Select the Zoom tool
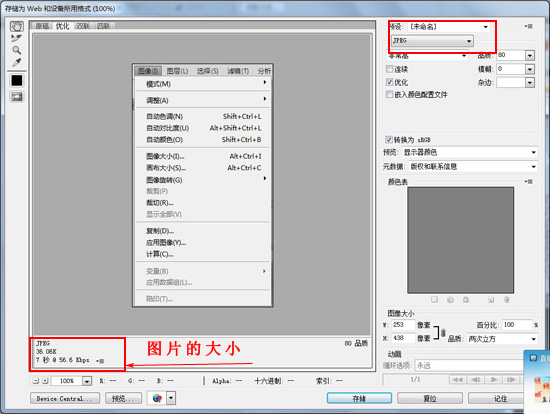The width and height of the screenshot is (550, 414). (x=16, y=50)
